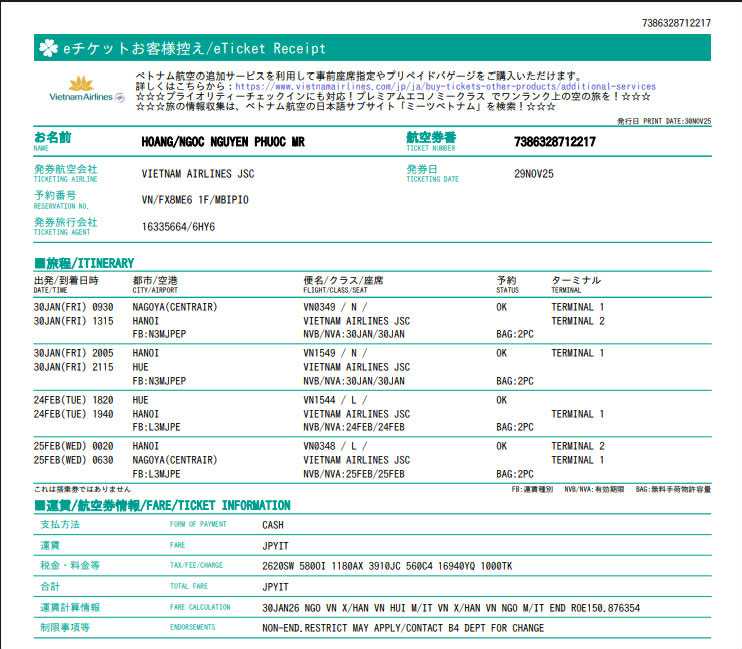Click flight VN1549 / N / entry

[x=335, y=353]
